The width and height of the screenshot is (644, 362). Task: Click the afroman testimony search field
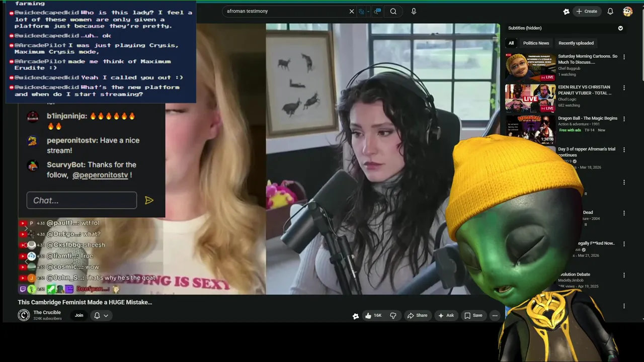286,11
